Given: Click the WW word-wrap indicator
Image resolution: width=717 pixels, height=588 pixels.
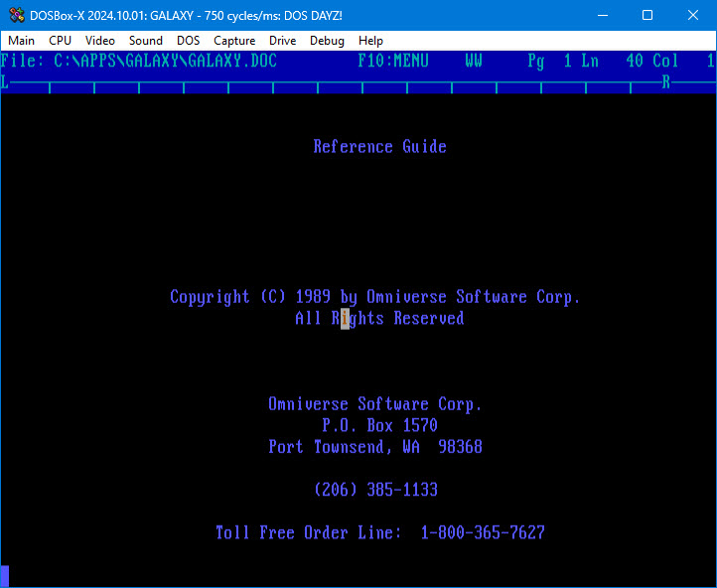Looking at the screenshot, I should (x=474, y=61).
